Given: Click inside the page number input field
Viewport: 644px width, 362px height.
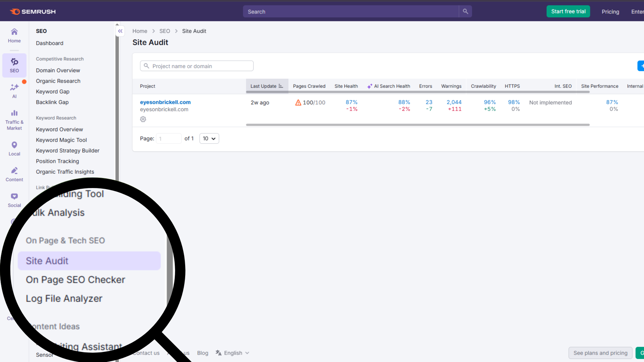Looking at the screenshot, I should coord(169,138).
